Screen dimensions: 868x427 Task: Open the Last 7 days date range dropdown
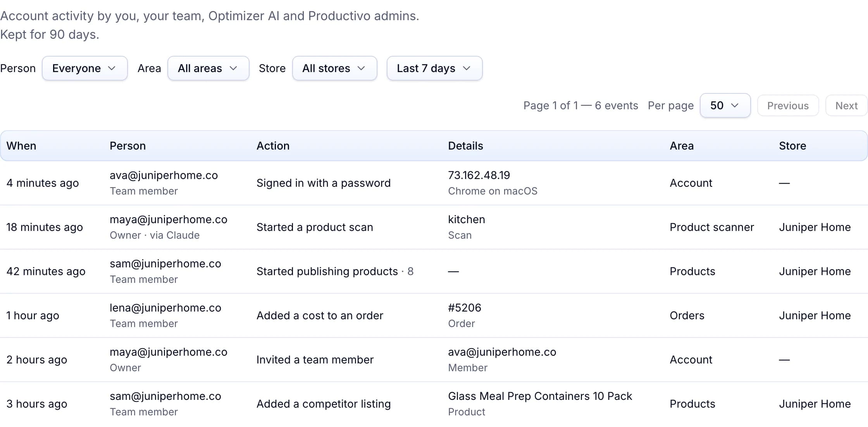tap(434, 68)
